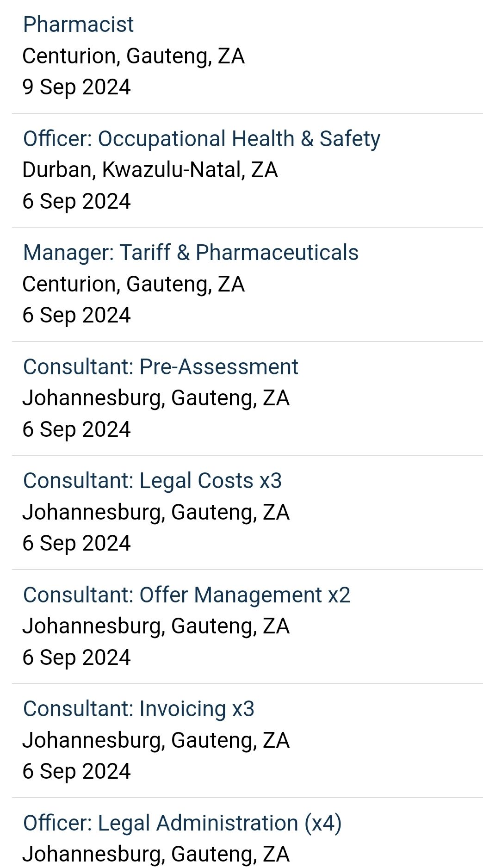The height and width of the screenshot is (868, 483).
Task: Click Centurion location under Manager: Tariff listing
Action: tap(133, 284)
